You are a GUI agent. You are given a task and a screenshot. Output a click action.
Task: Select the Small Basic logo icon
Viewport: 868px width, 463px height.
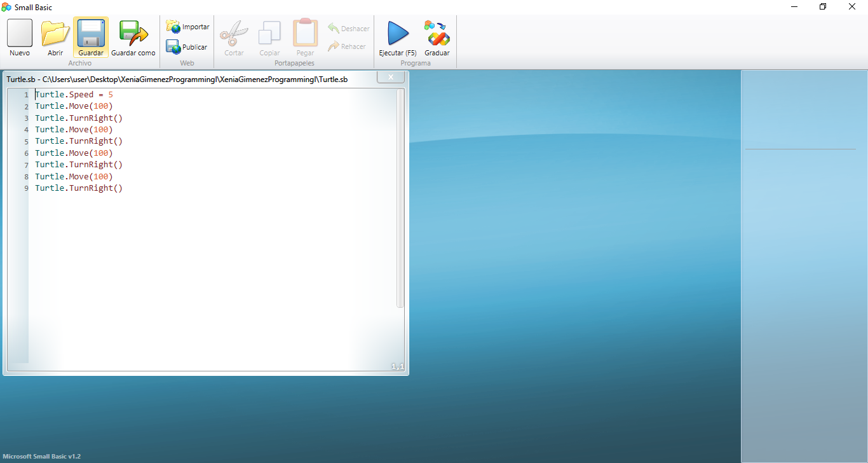tap(6, 7)
